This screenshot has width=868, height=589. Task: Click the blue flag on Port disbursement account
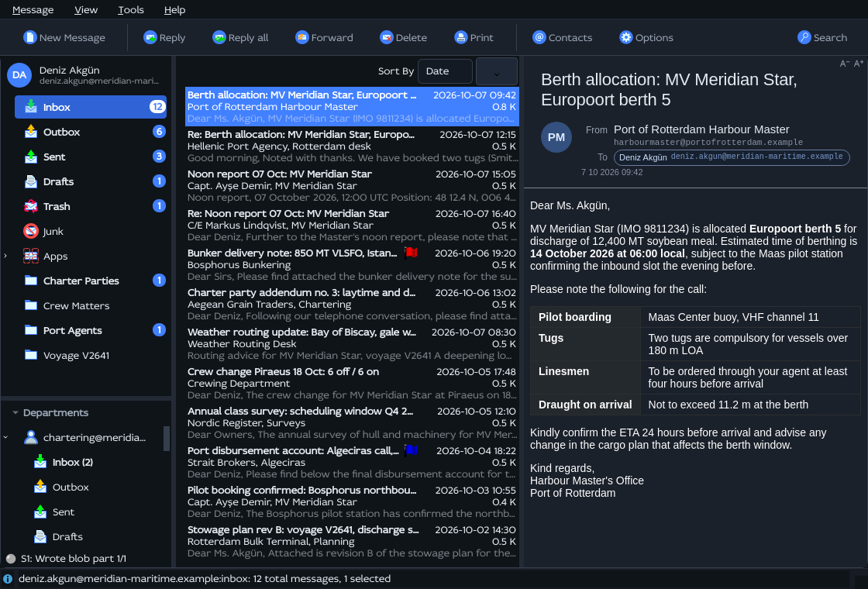click(411, 450)
